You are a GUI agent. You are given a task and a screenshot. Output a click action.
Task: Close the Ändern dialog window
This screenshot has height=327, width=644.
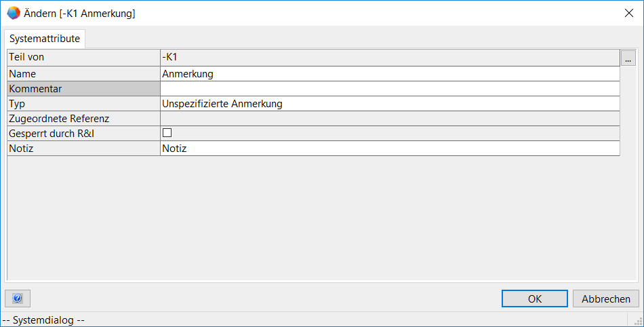point(628,13)
